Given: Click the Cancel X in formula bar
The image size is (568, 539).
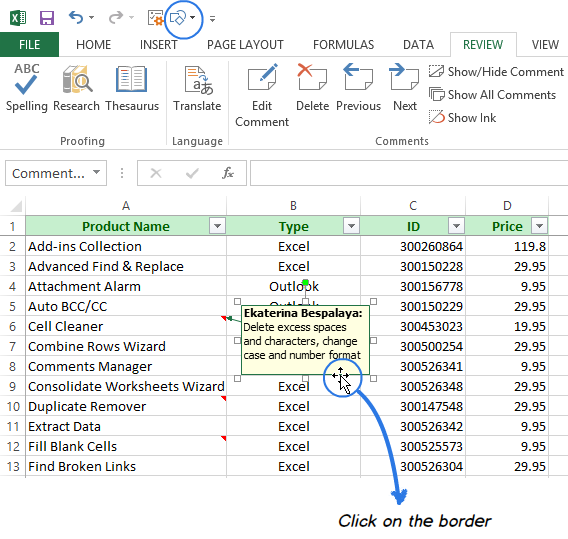Looking at the screenshot, I should pyautogui.click(x=156, y=173).
